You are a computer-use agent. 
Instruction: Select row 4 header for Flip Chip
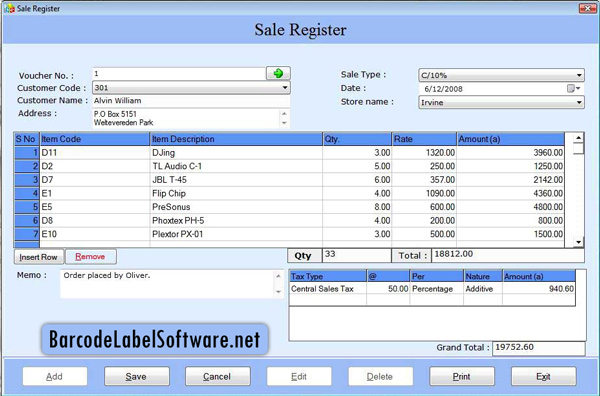pyautogui.click(x=27, y=193)
